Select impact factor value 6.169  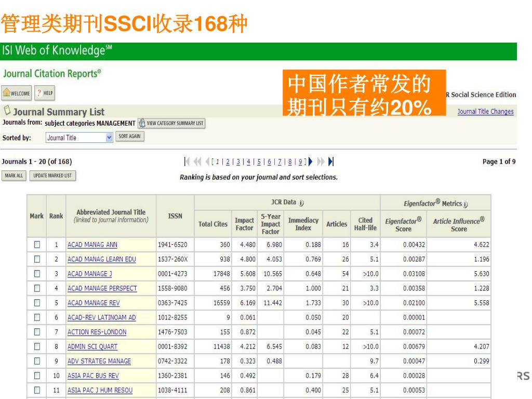tap(248, 303)
